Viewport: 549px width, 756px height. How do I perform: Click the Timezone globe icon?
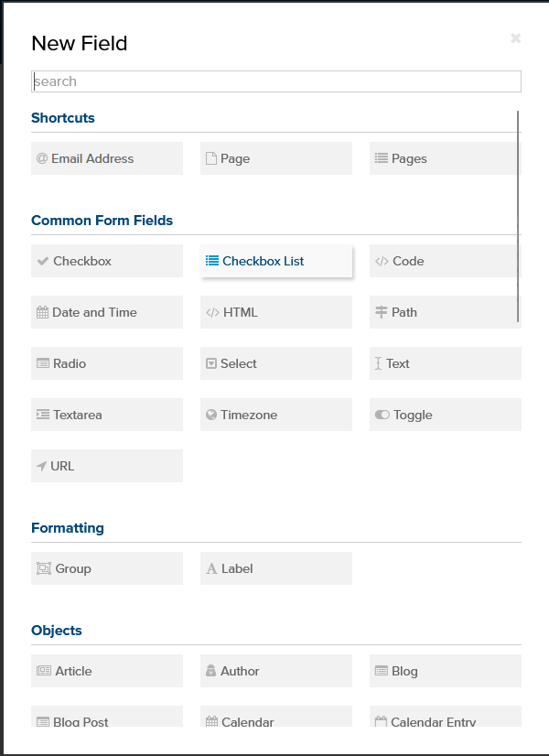pyautogui.click(x=211, y=415)
